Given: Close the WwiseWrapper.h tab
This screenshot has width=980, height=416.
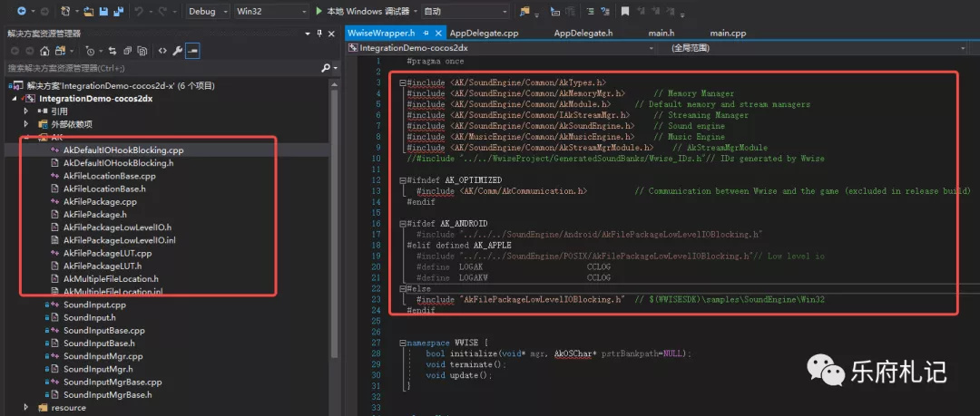Looking at the screenshot, I should (437, 34).
